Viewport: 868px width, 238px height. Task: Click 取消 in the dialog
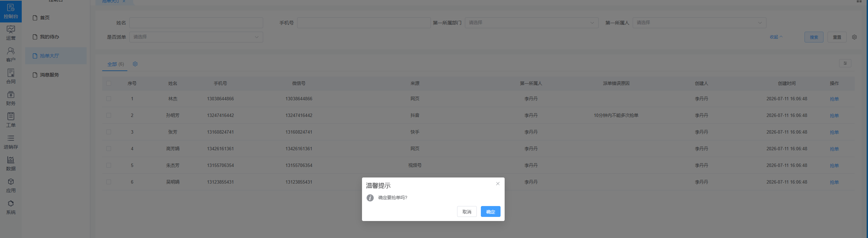tap(467, 211)
